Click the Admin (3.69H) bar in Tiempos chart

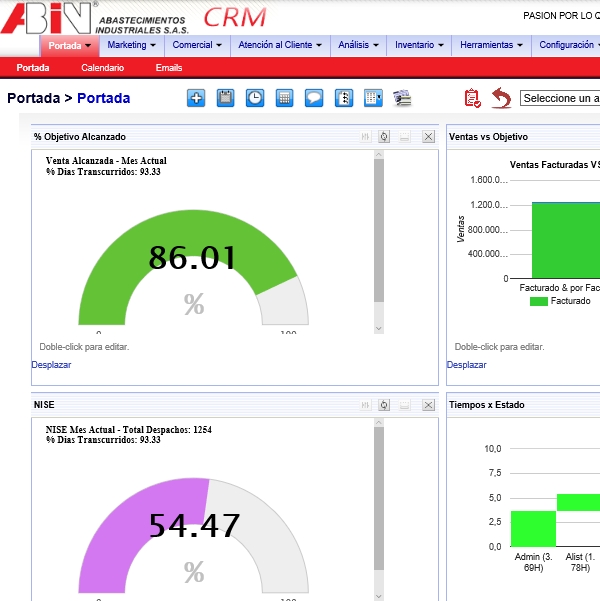(533, 529)
